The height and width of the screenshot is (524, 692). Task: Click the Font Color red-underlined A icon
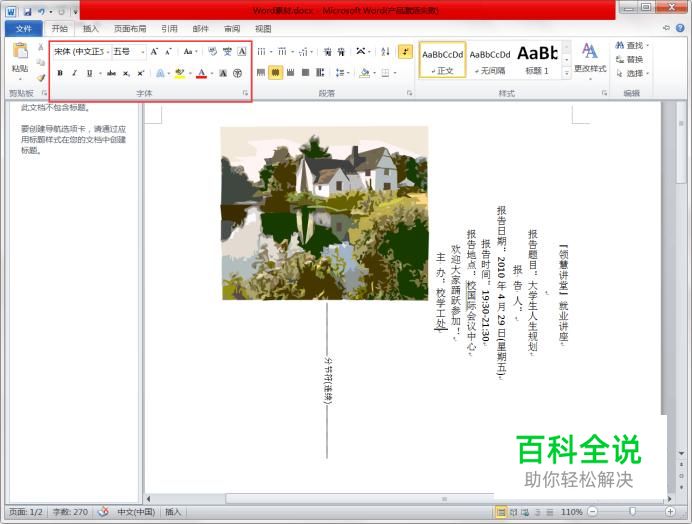(201, 73)
